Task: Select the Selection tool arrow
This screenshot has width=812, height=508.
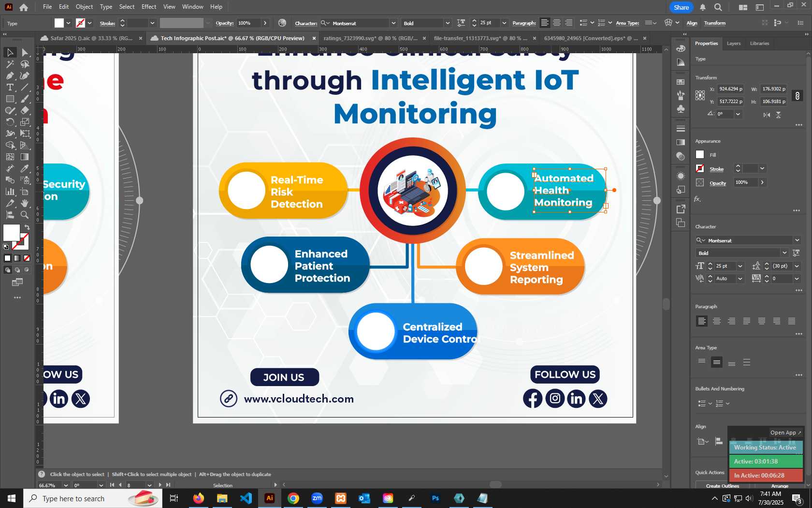Action: 10,52
